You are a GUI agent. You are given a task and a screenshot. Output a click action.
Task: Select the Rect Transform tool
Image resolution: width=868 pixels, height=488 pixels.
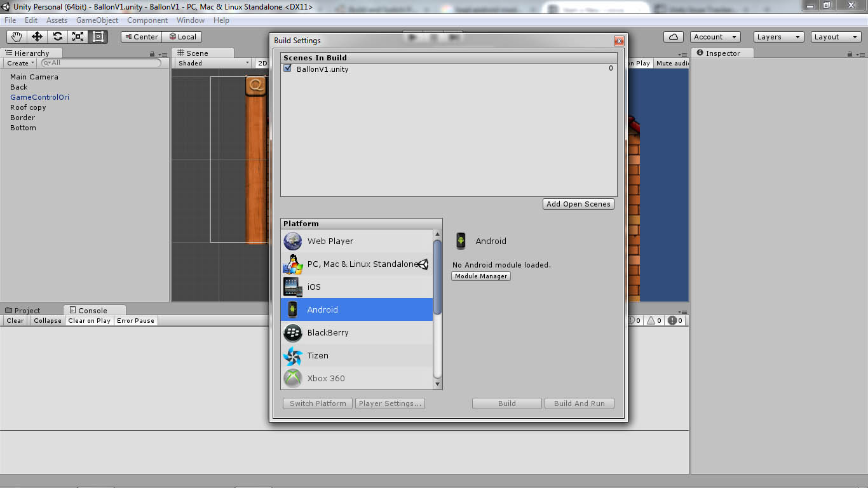click(97, 37)
